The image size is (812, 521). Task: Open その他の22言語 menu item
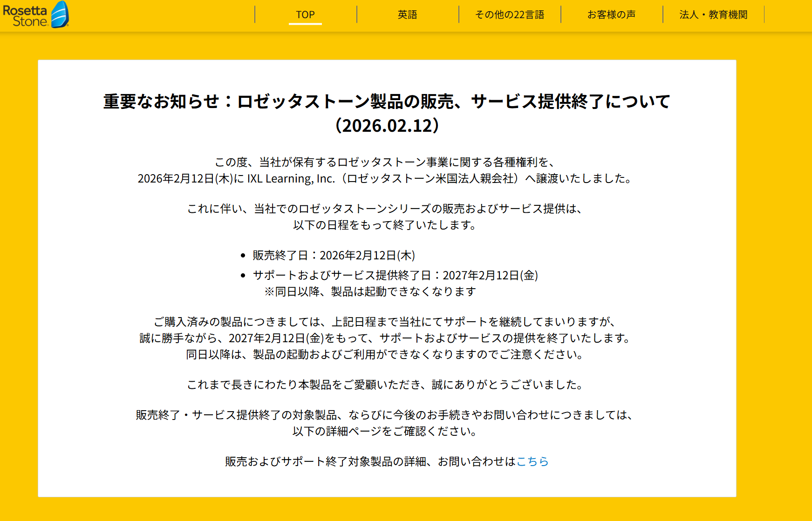point(510,14)
